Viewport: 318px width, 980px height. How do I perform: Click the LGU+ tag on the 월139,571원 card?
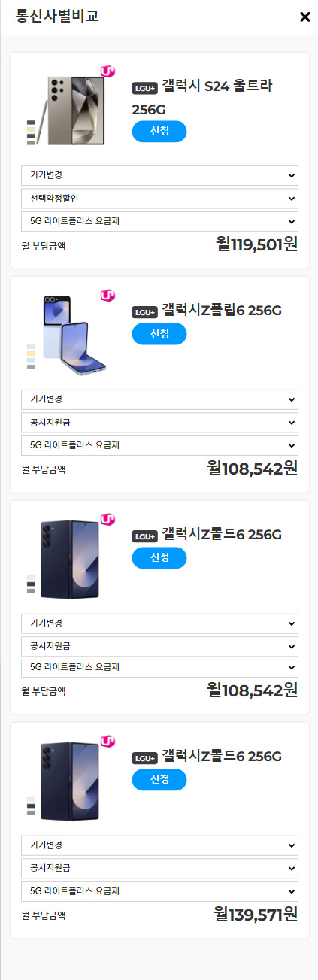pos(144,758)
